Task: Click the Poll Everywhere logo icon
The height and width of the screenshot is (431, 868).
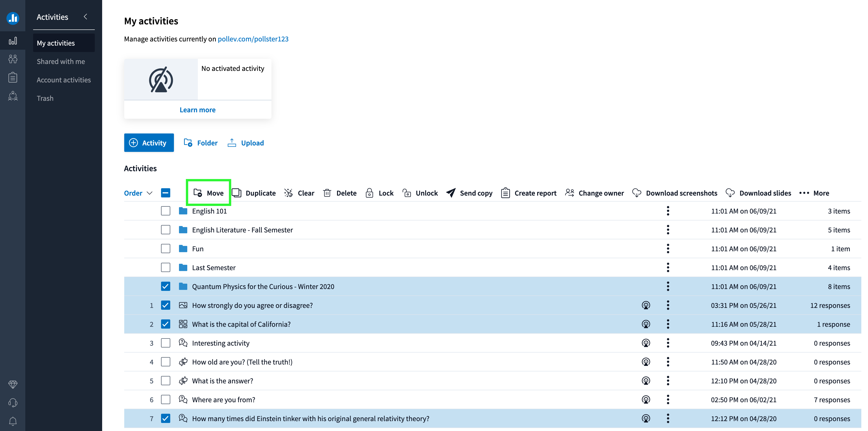Action: 13,18
